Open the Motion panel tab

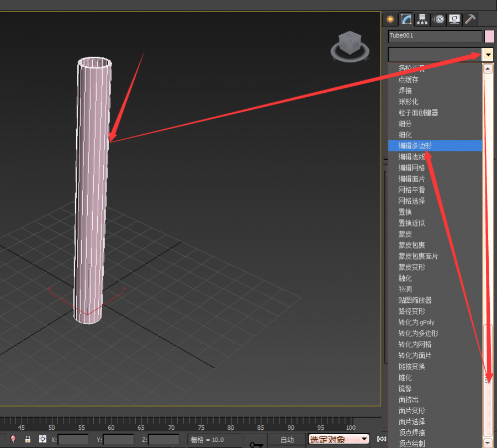tap(438, 19)
